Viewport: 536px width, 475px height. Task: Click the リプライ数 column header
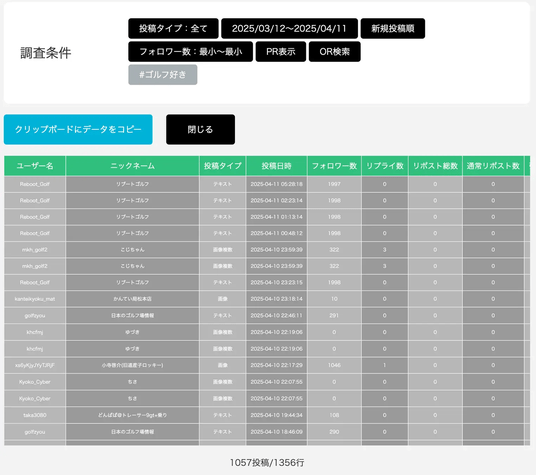pyautogui.click(x=385, y=166)
